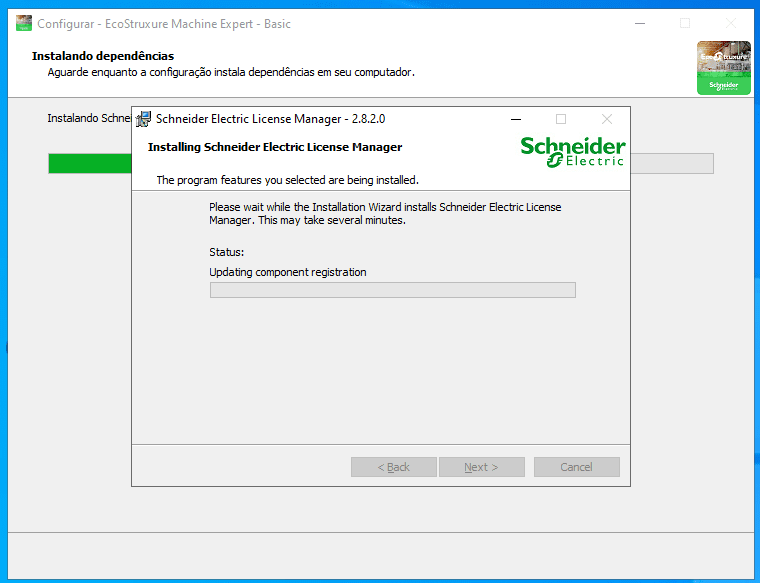Click the License Manager status progress bar
The image size is (760, 583).
click(x=393, y=290)
